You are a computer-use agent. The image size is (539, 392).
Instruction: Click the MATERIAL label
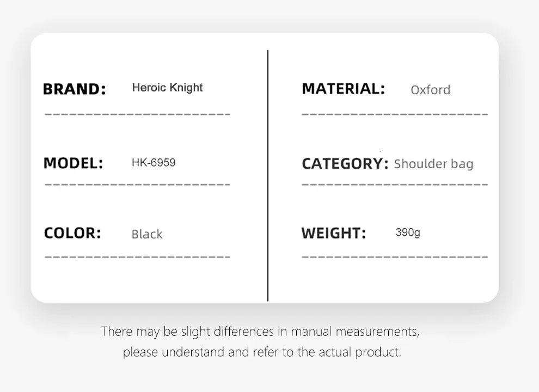point(343,88)
